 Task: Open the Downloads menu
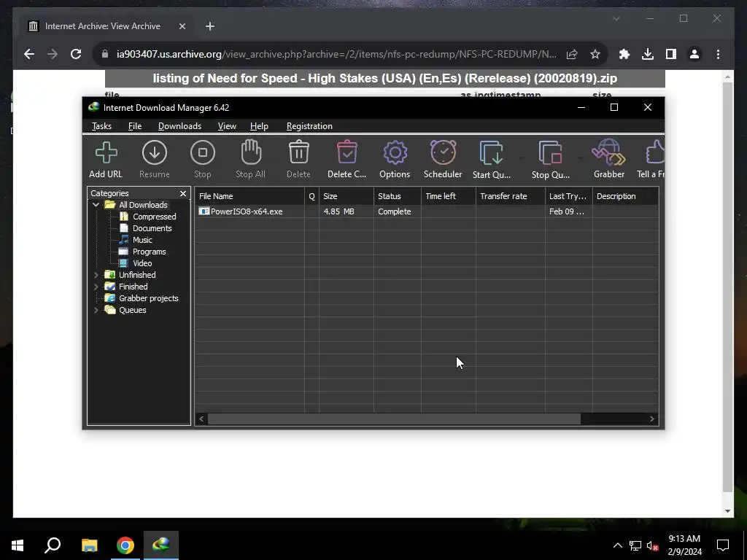tap(179, 126)
